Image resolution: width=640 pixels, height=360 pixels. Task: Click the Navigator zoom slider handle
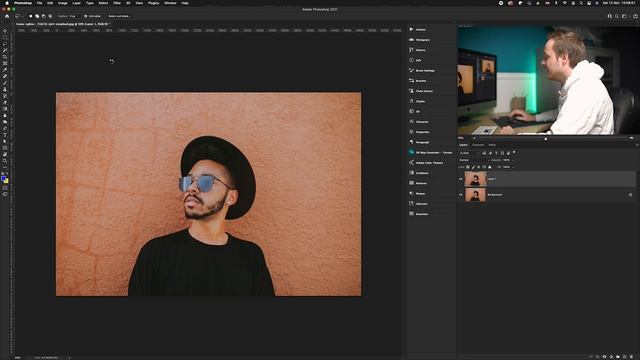546,138
